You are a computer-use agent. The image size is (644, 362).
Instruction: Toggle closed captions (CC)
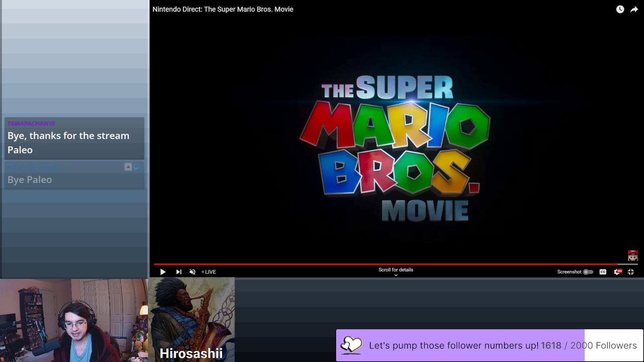tap(603, 272)
